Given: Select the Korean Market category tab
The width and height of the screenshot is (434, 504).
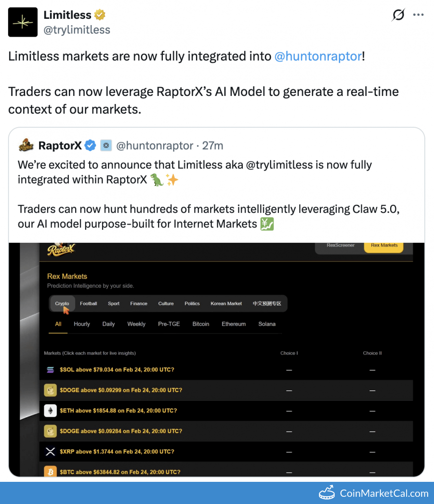Looking at the screenshot, I should (x=226, y=304).
